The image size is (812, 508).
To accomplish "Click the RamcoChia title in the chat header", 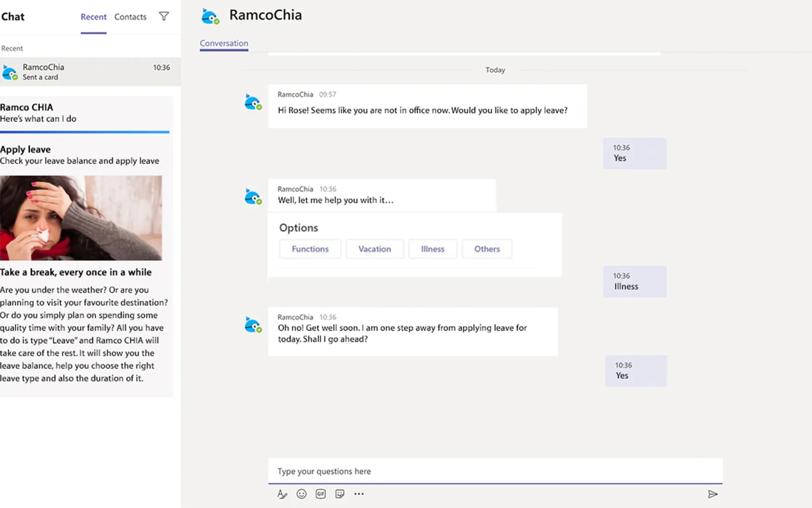I will click(265, 15).
